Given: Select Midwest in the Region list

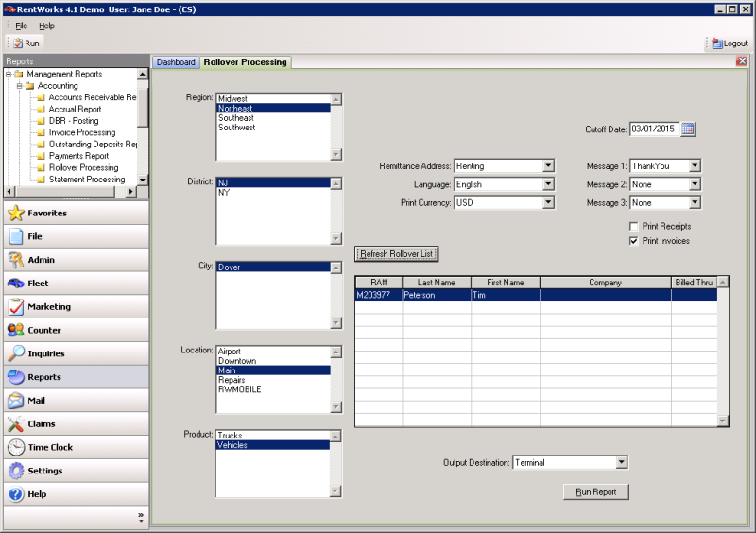Looking at the screenshot, I should [274, 99].
